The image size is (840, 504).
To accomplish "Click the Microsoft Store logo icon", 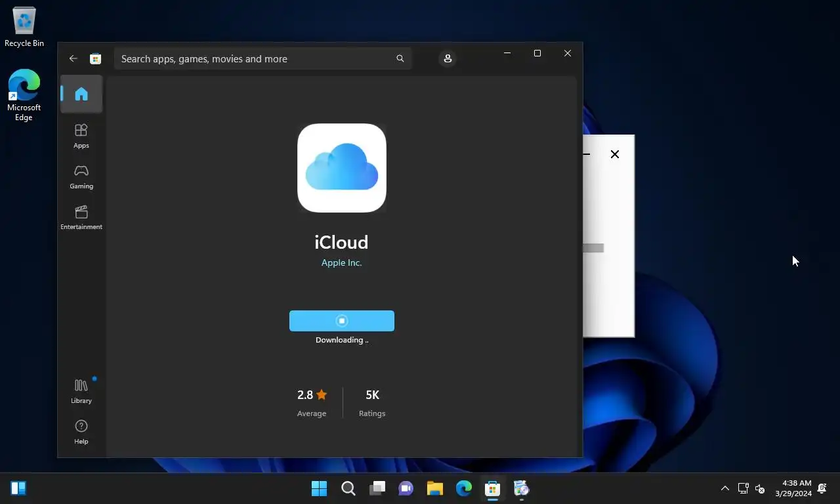I will click(x=95, y=58).
